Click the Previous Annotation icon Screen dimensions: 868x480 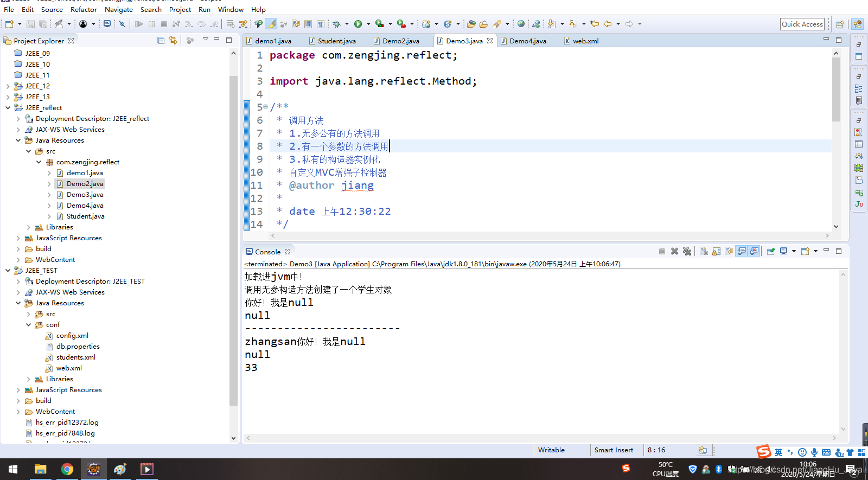point(573,24)
